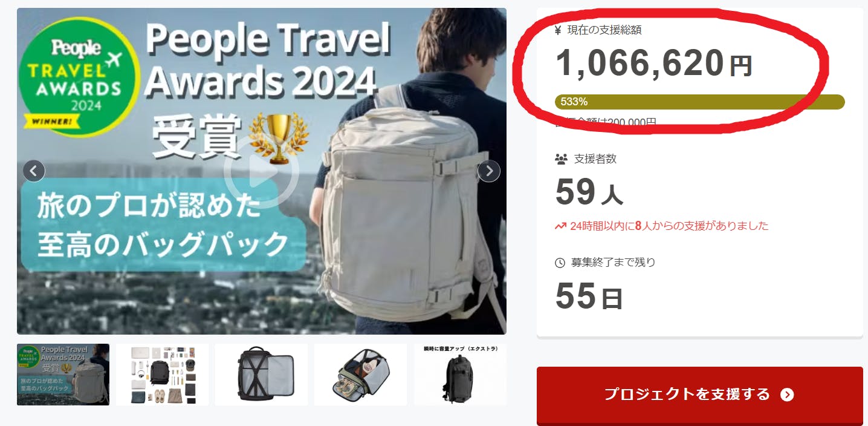Advance to the next carousel image
This screenshot has width=868, height=426.
(489, 171)
